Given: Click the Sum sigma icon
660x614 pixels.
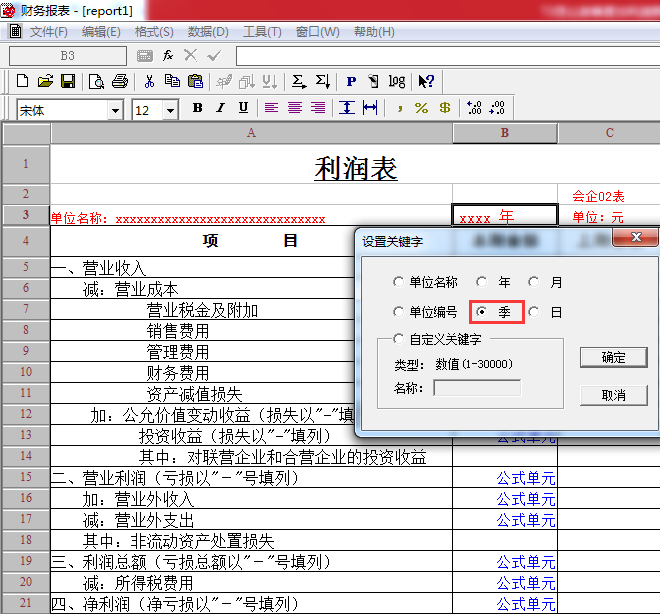Looking at the screenshot, I should [x=298, y=81].
